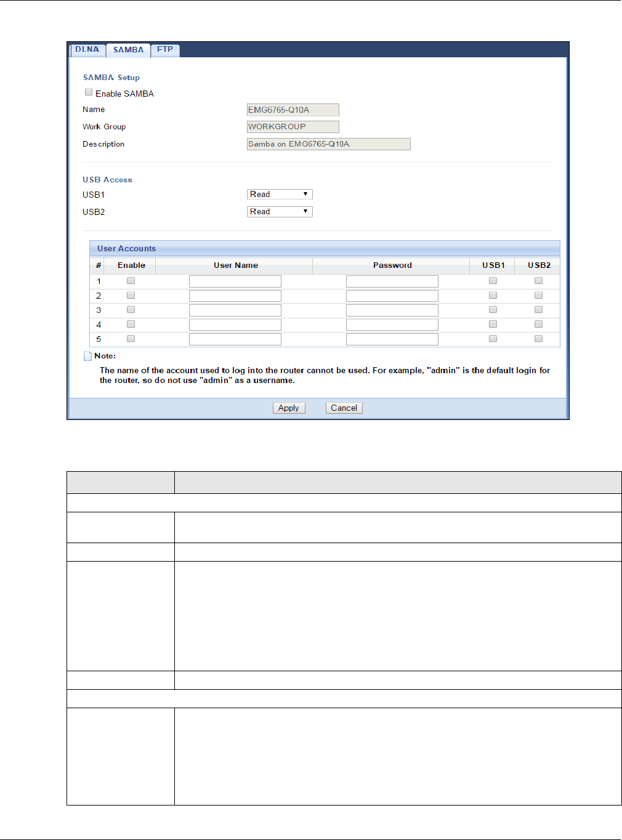
Task: Click the User Accounts section title
Action: coord(126,249)
